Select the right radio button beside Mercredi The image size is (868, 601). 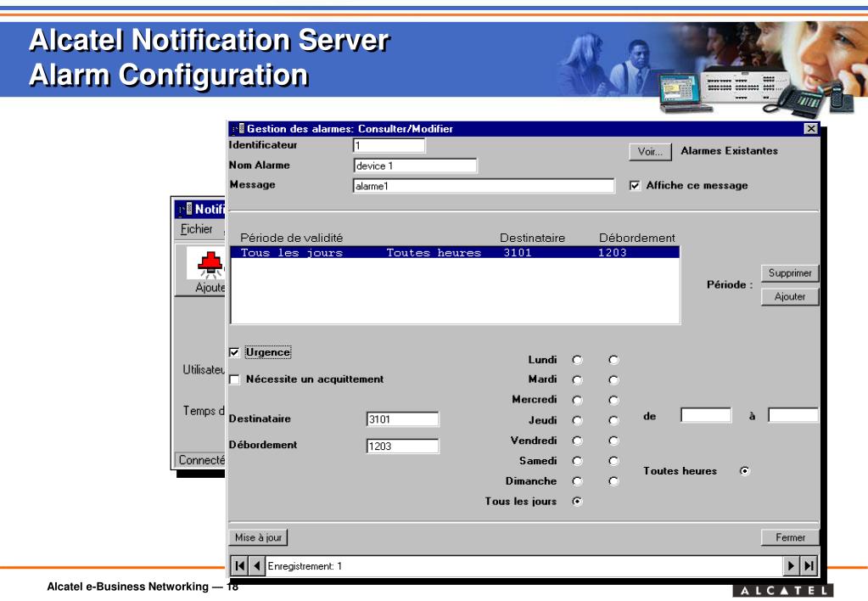point(613,400)
